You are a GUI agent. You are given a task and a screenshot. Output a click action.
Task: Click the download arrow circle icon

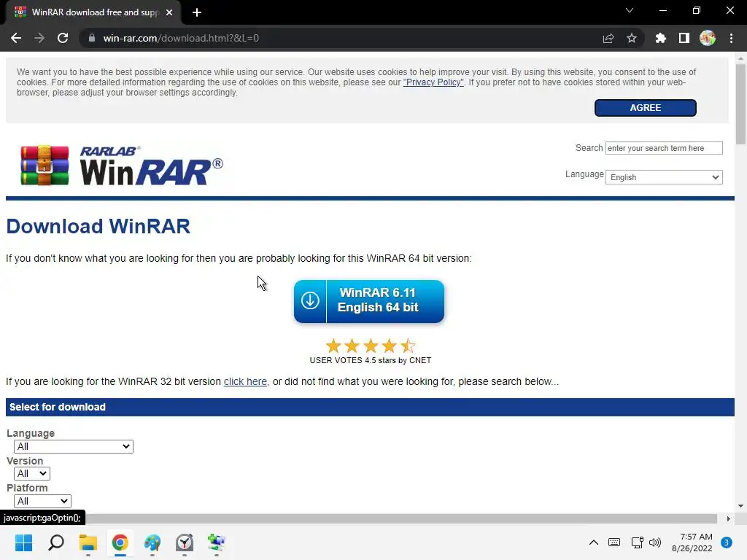(310, 300)
